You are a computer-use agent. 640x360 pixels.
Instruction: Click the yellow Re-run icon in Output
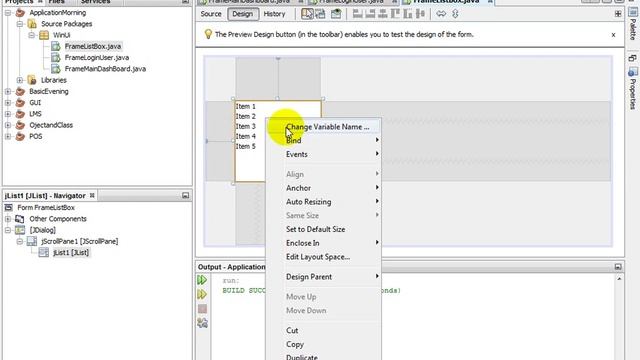click(x=202, y=294)
